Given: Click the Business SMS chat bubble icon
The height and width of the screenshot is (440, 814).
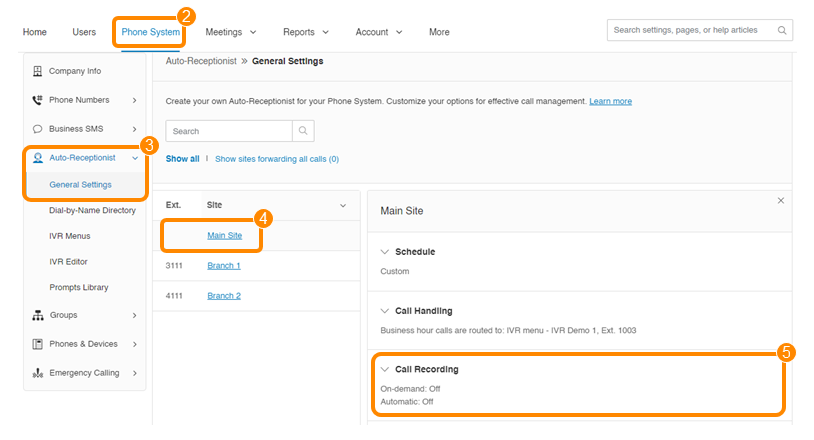Looking at the screenshot, I should pyautogui.click(x=38, y=129).
